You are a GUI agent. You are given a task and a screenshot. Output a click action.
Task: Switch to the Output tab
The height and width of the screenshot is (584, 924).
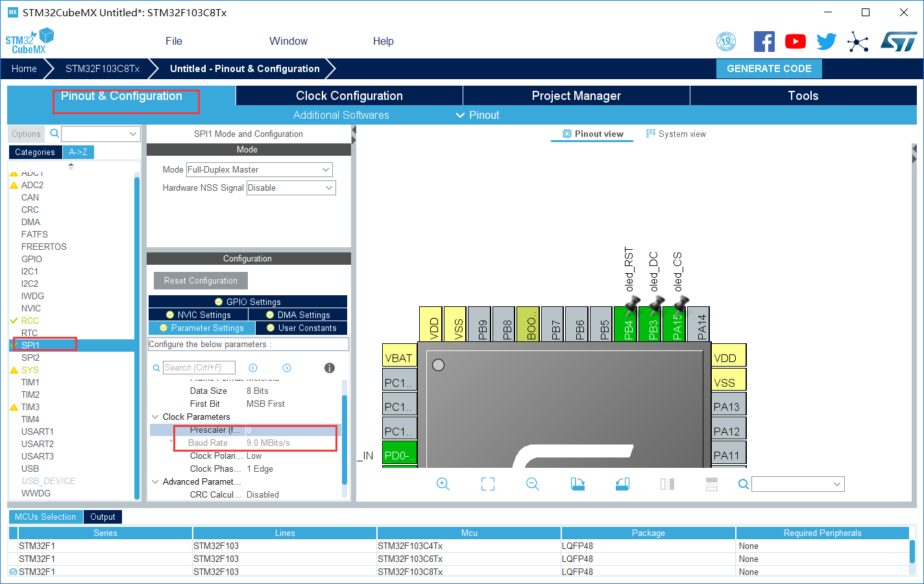pyautogui.click(x=103, y=517)
